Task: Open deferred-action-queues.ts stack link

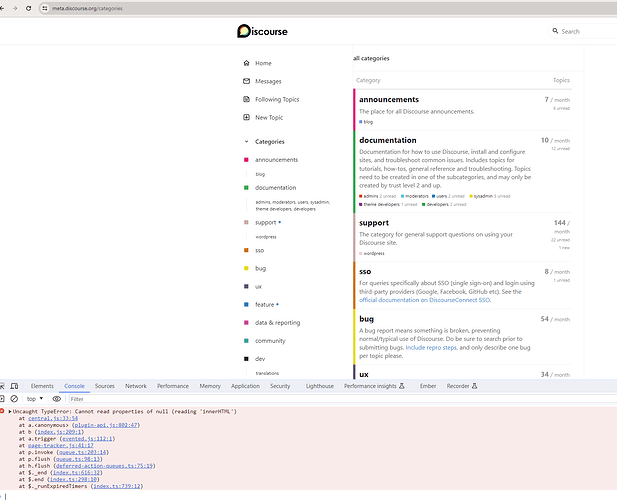Action: [104, 466]
